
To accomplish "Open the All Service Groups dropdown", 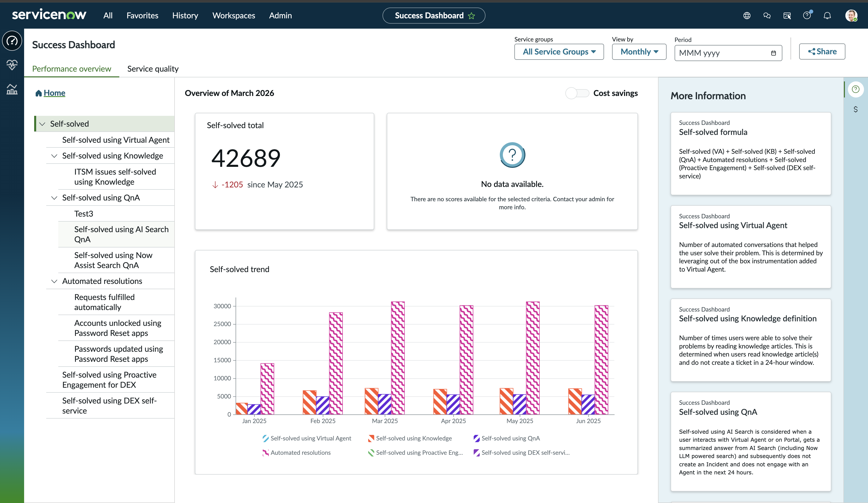I will click(559, 52).
